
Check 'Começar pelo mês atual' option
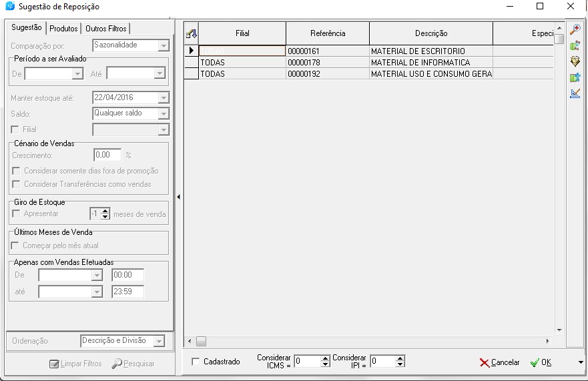16,246
